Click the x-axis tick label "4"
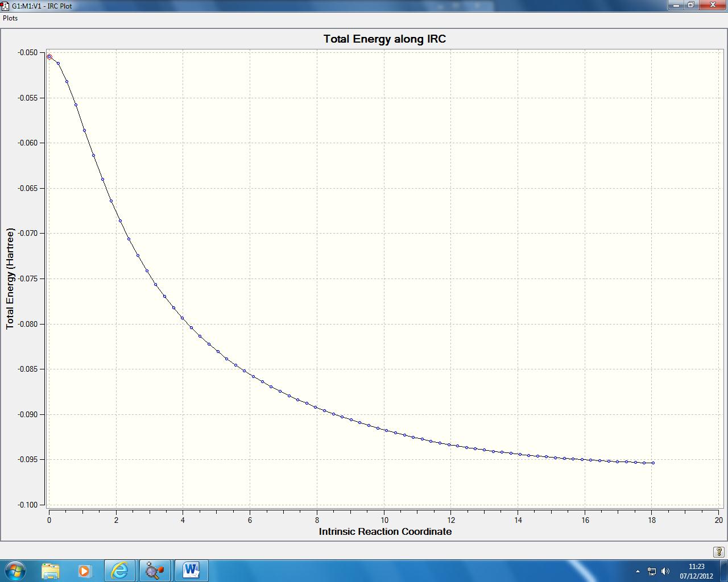 183,520
